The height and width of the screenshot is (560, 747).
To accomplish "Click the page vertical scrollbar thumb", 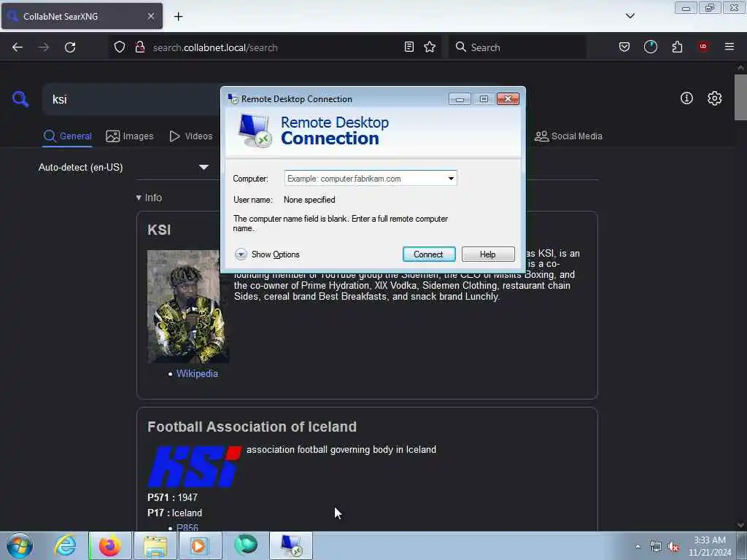I will (740, 97).
